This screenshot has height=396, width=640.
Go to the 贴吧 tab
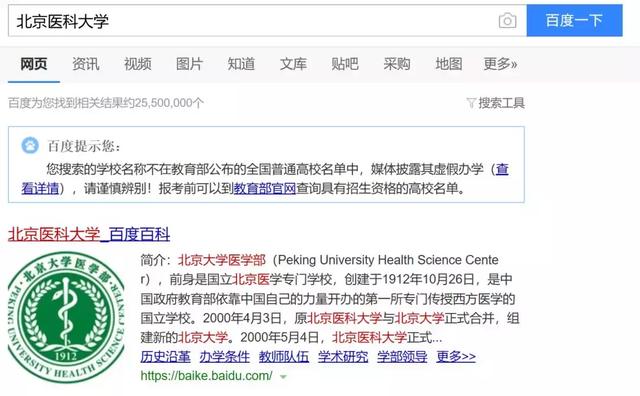(345, 64)
